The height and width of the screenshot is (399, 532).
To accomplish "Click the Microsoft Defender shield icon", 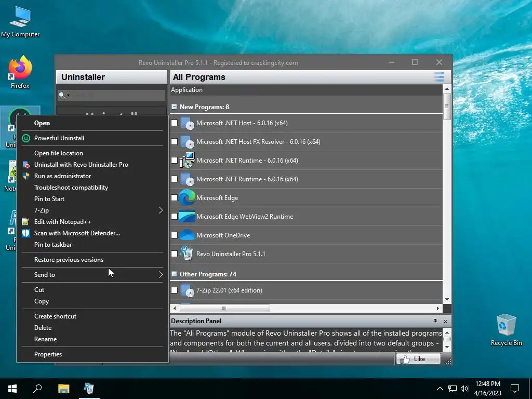I will click(x=26, y=233).
